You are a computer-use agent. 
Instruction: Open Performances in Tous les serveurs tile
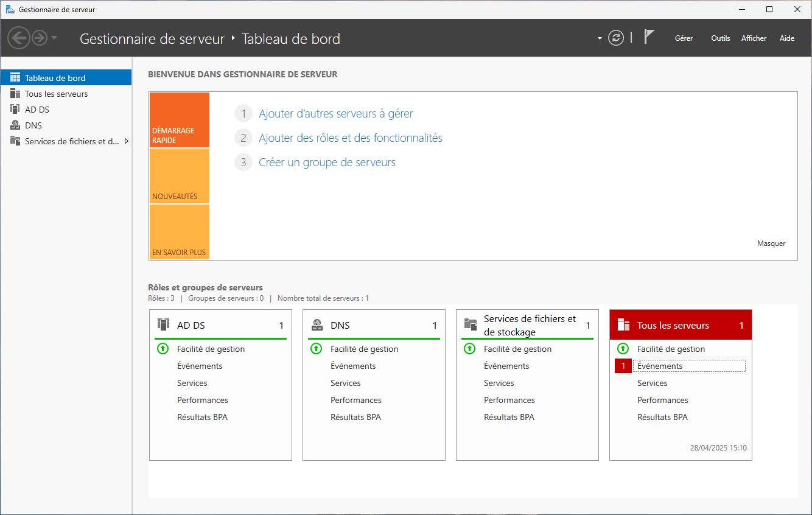[663, 400]
